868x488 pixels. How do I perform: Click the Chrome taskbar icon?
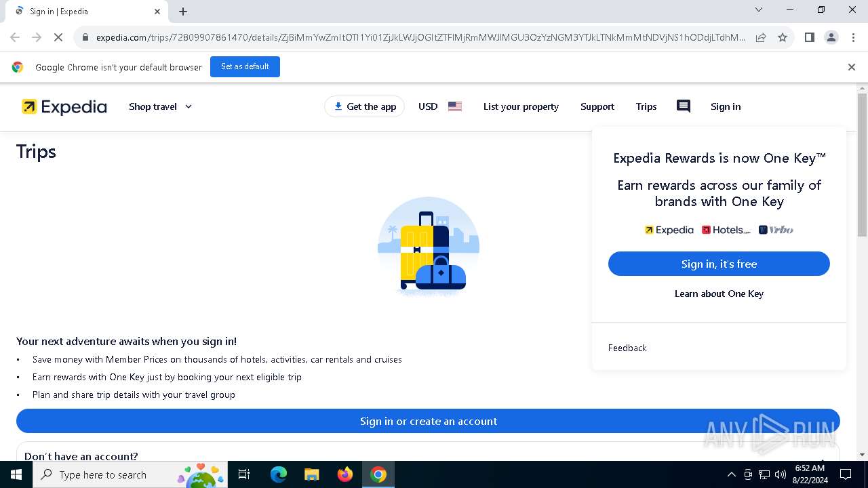pyautogui.click(x=378, y=474)
